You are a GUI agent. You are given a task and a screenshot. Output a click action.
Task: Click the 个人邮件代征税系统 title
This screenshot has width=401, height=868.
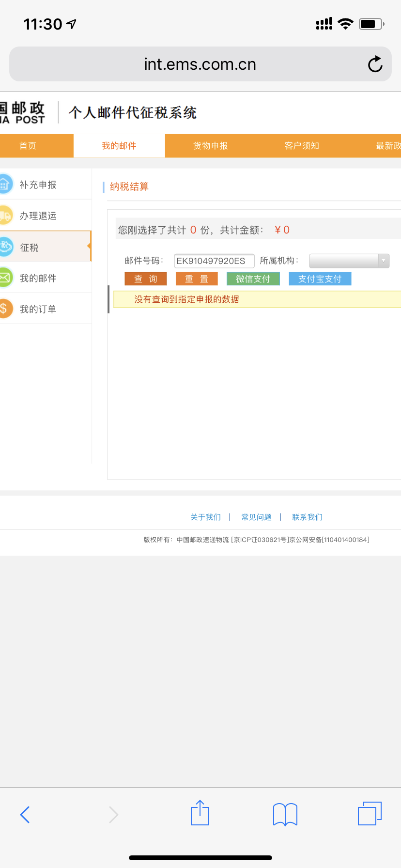(132, 112)
